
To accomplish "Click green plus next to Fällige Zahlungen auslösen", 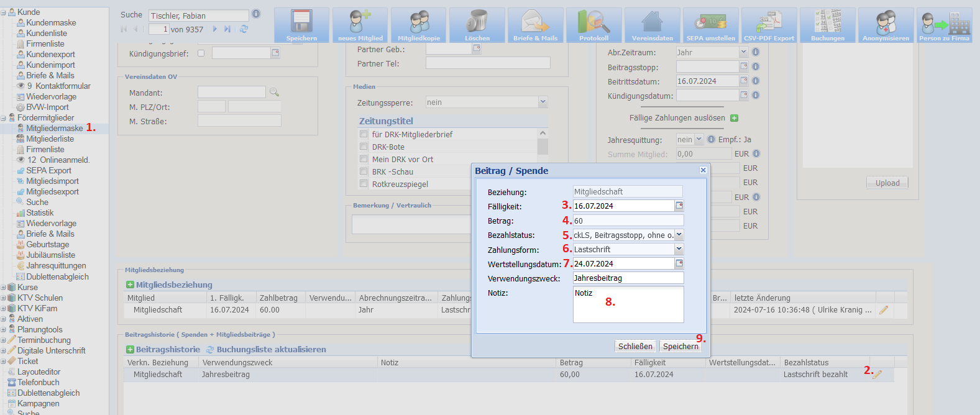I will (x=734, y=118).
